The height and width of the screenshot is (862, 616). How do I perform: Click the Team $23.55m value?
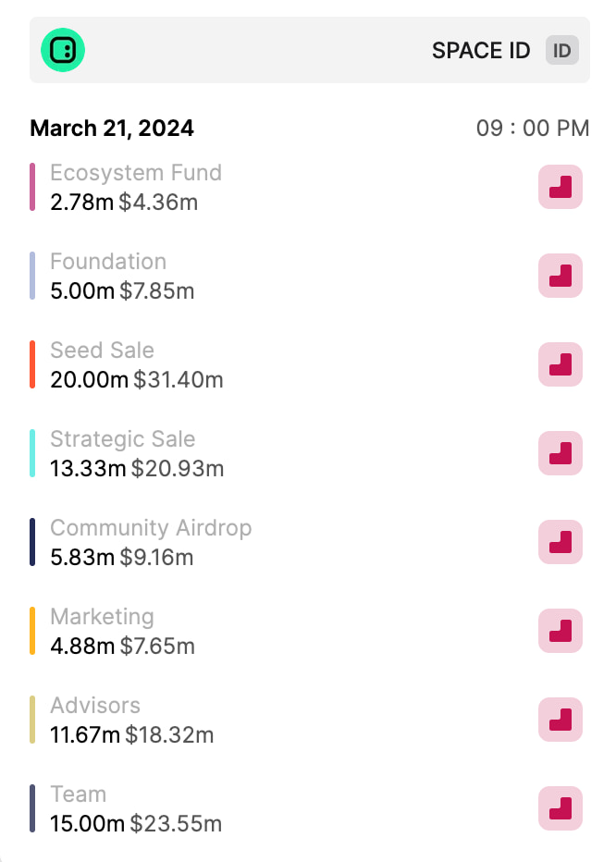click(x=176, y=823)
